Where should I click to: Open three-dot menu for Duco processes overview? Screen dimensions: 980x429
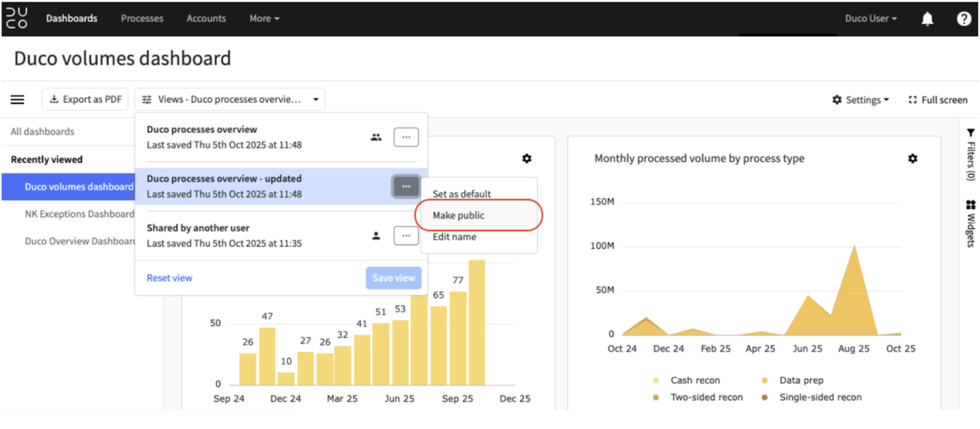[406, 137]
